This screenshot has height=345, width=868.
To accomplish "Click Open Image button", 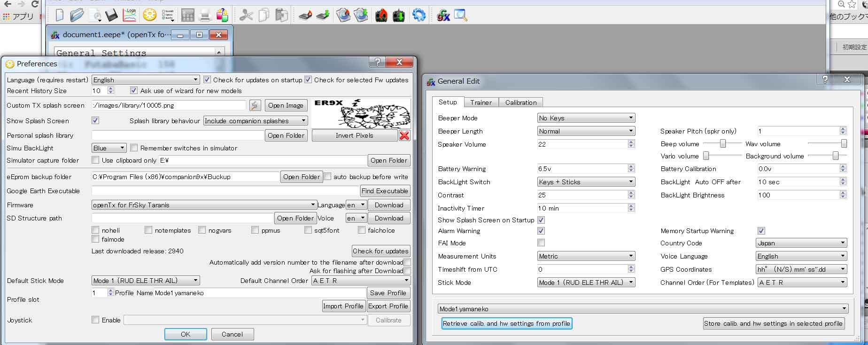I will click(286, 105).
